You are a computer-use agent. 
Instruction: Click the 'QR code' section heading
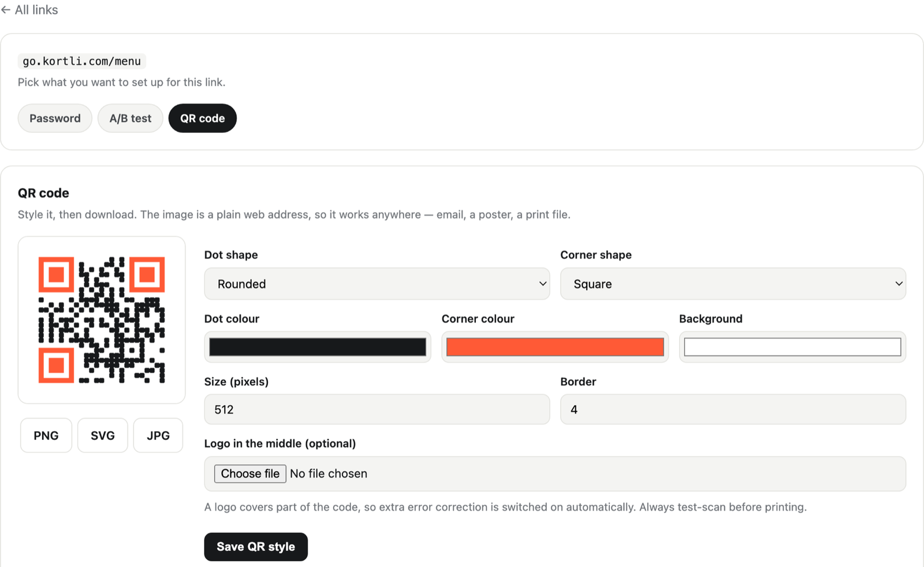[43, 193]
